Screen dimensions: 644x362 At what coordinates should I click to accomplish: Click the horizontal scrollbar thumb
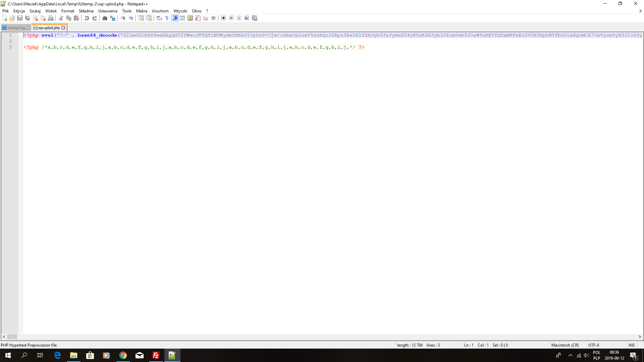12,337
